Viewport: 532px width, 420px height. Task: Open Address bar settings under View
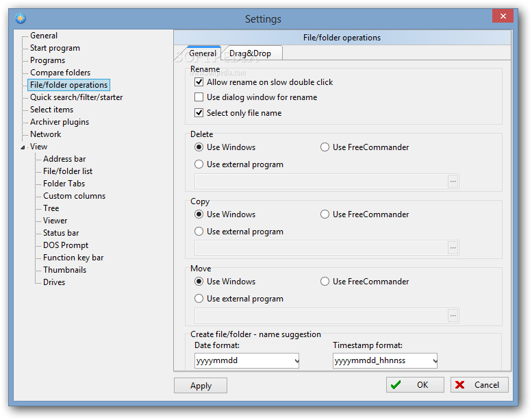pos(64,159)
